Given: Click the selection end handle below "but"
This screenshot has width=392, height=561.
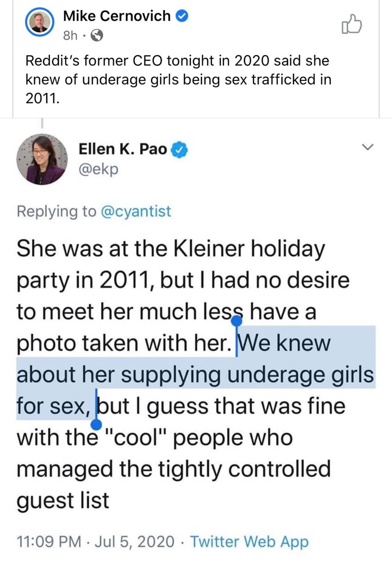Looking at the screenshot, I should [x=96, y=424].
